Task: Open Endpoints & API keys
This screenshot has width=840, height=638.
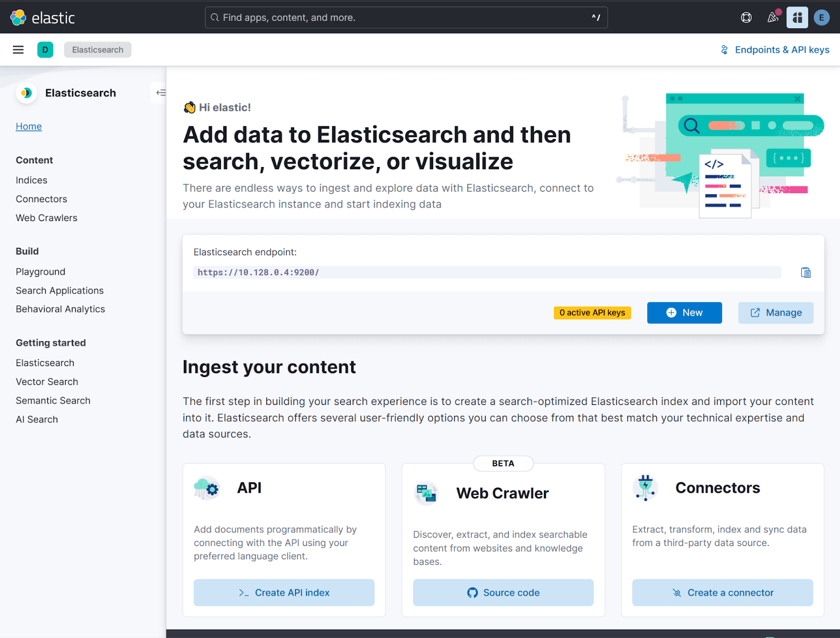Action: click(x=775, y=50)
